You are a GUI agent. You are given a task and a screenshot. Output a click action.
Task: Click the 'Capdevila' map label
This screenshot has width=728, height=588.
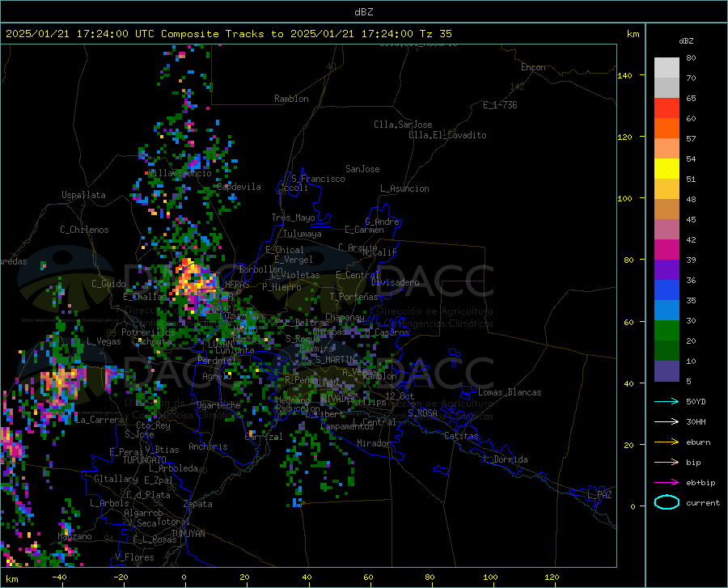click(x=239, y=187)
